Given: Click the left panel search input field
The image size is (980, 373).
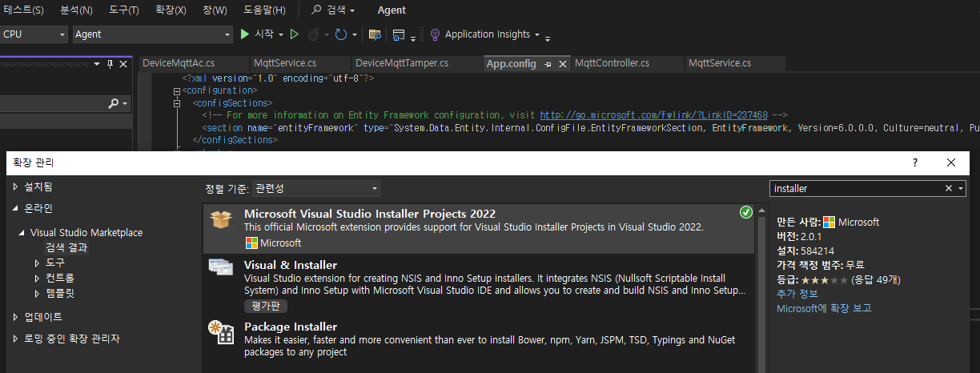Looking at the screenshot, I should [53, 103].
